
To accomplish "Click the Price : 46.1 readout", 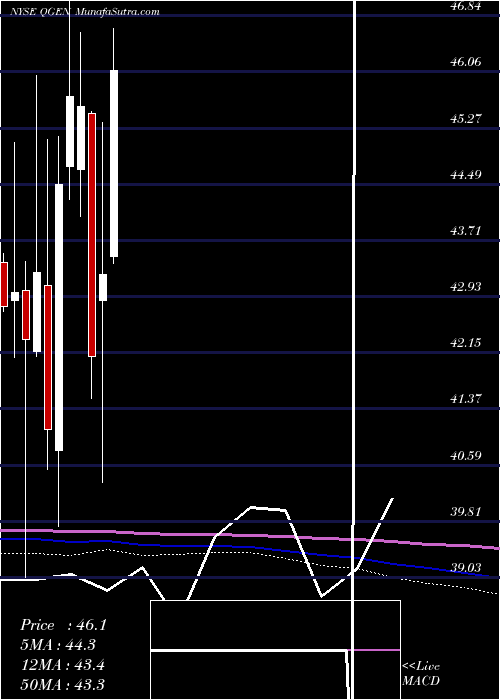I will pos(63,625).
